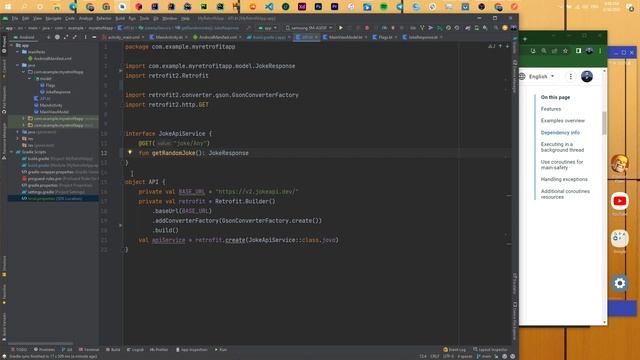Click the Clash of Clans icon on the desktop
This screenshot has height=360, width=640.
(x=620, y=164)
